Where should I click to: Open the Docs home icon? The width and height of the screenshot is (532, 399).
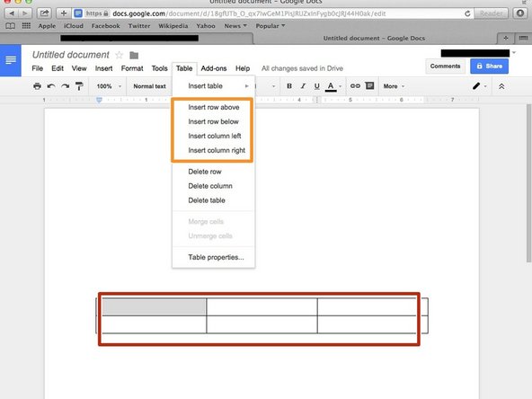tap(11, 60)
